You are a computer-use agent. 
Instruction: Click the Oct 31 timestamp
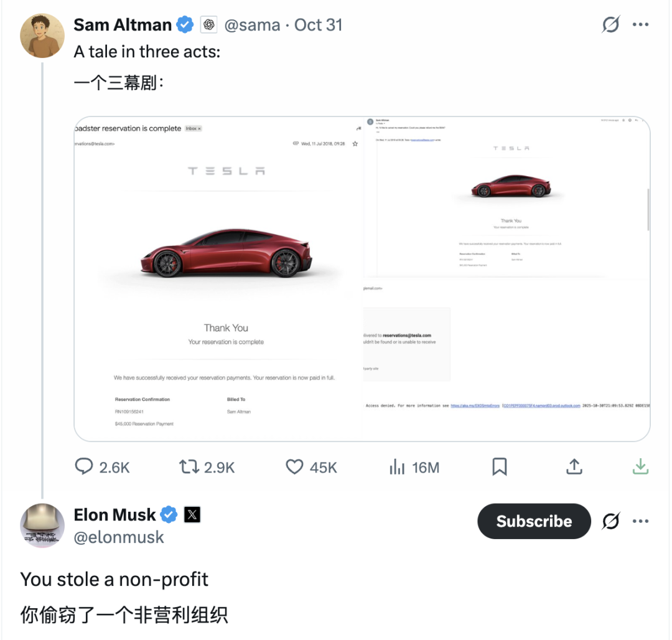(318, 25)
